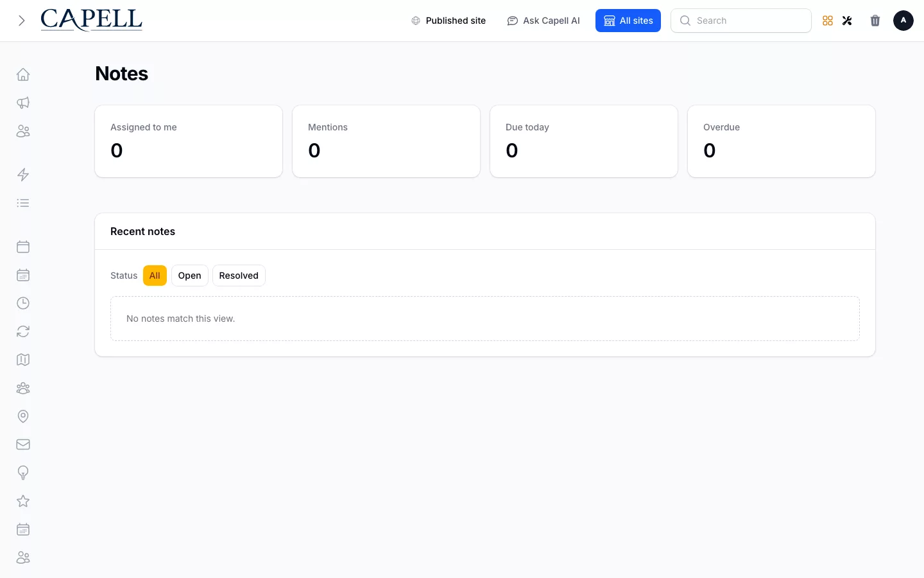Viewport: 924px width, 578px height.
Task: Open the Home icon in sidebar
Action: click(23, 74)
